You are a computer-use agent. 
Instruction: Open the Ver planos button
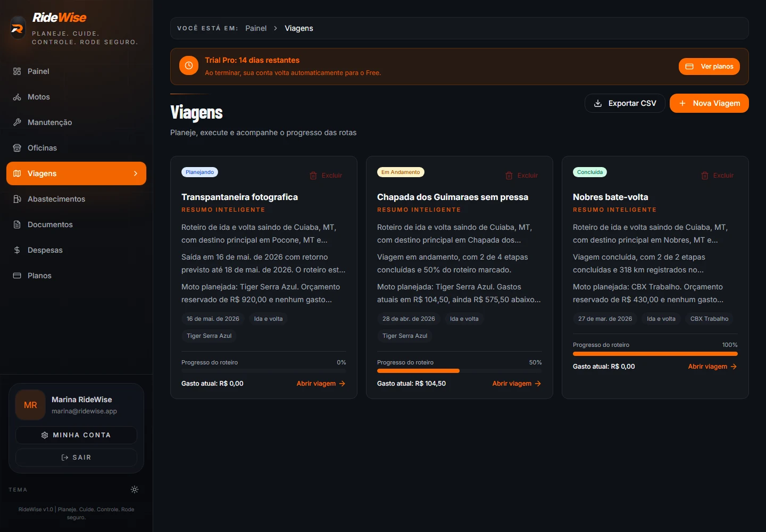(709, 66)
